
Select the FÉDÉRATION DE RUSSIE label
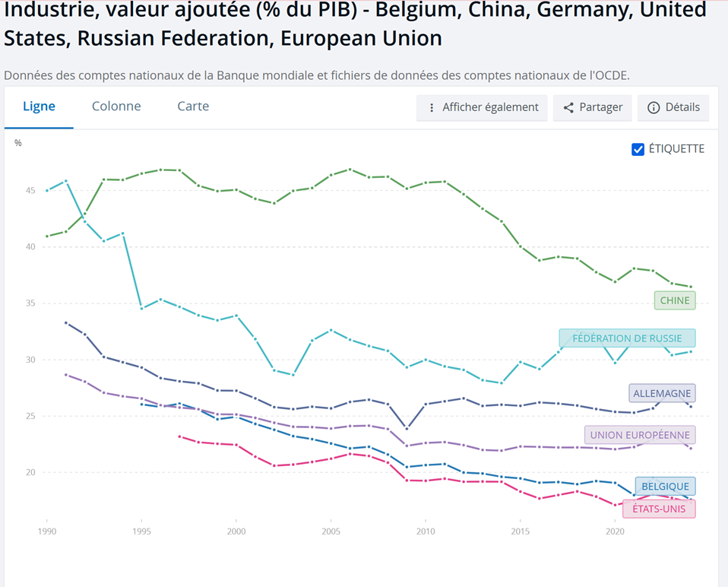627,338
